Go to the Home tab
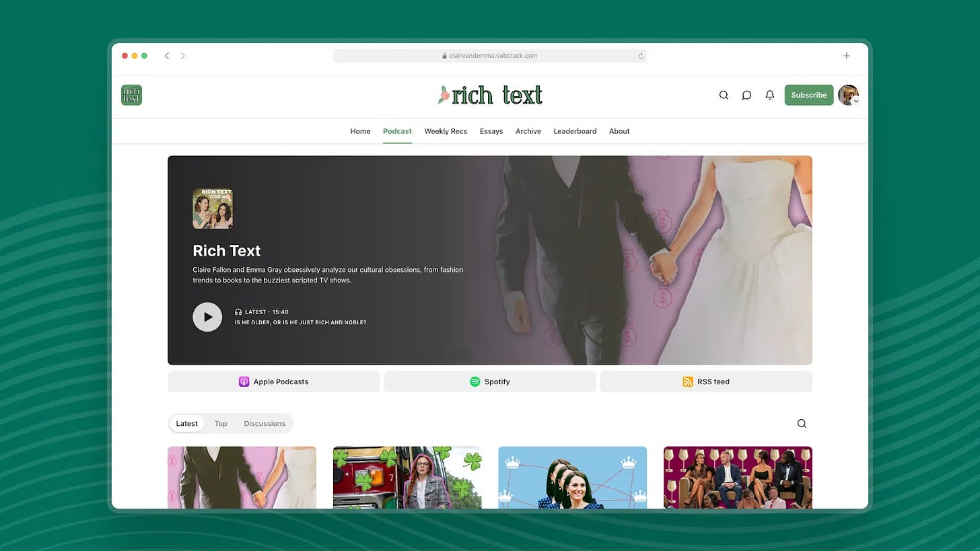This screenshot has height=551, width=980. (x=360, y=131)
